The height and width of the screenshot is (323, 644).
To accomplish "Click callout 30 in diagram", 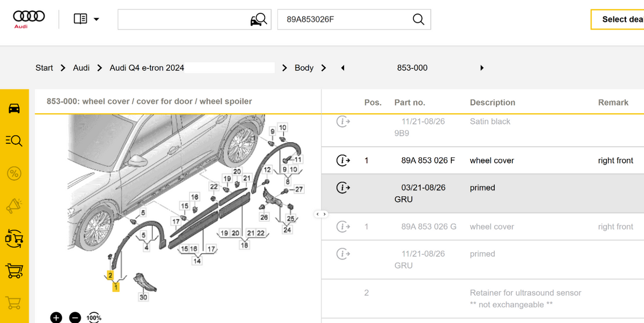I will pos(143,297).
